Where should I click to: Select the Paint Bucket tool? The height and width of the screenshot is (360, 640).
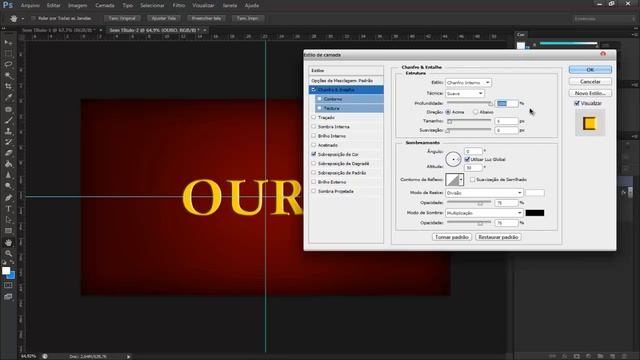click(x=8, y=164)
